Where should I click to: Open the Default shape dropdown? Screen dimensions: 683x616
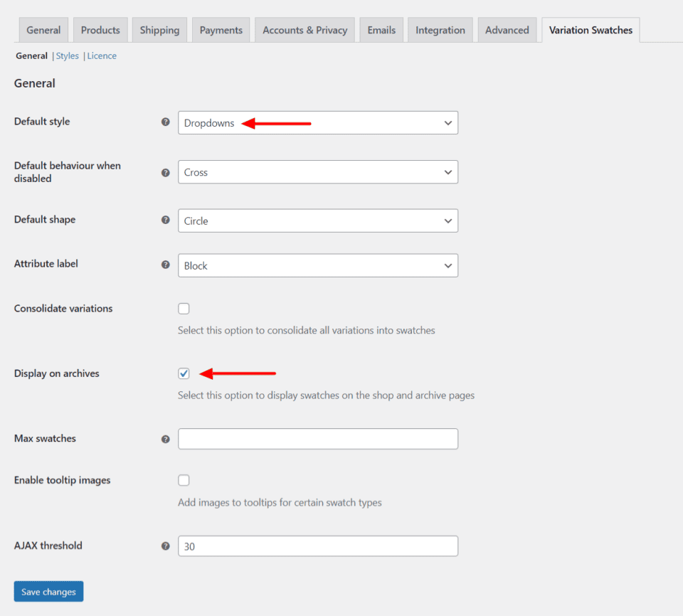pos(317,221)
